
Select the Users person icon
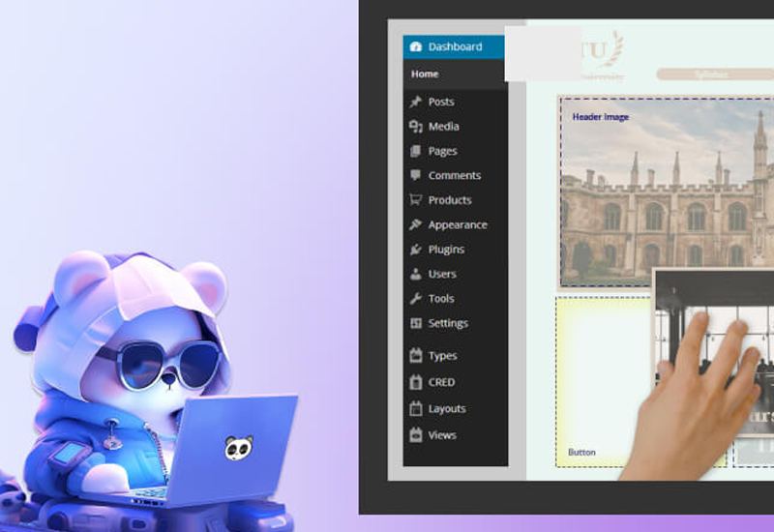(416, 274)
